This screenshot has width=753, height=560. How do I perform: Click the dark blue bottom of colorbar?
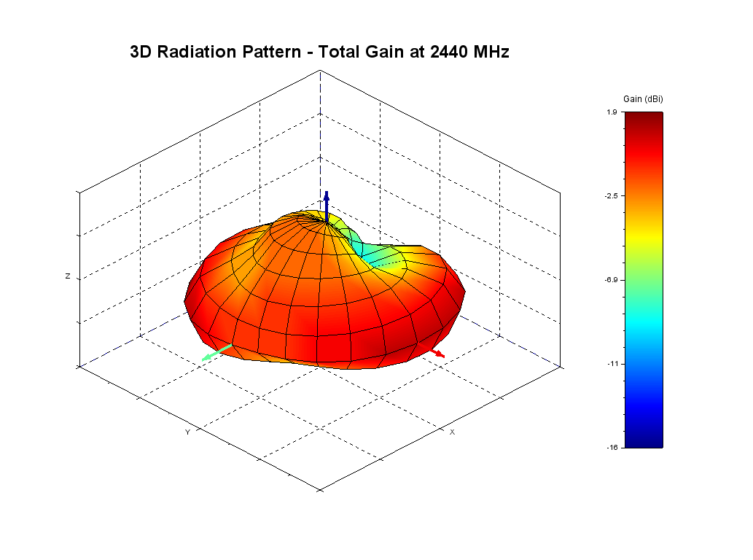click(643, 440)
